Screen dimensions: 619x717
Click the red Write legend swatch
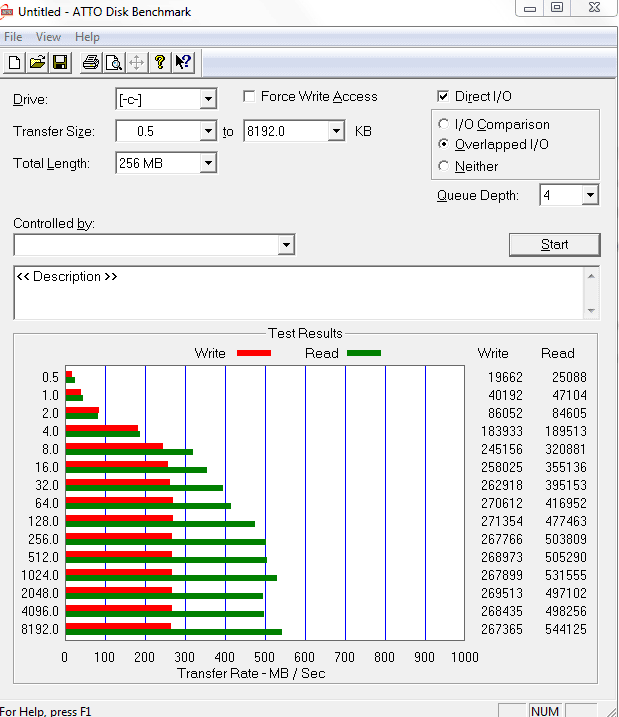click(x=254, y=353)
